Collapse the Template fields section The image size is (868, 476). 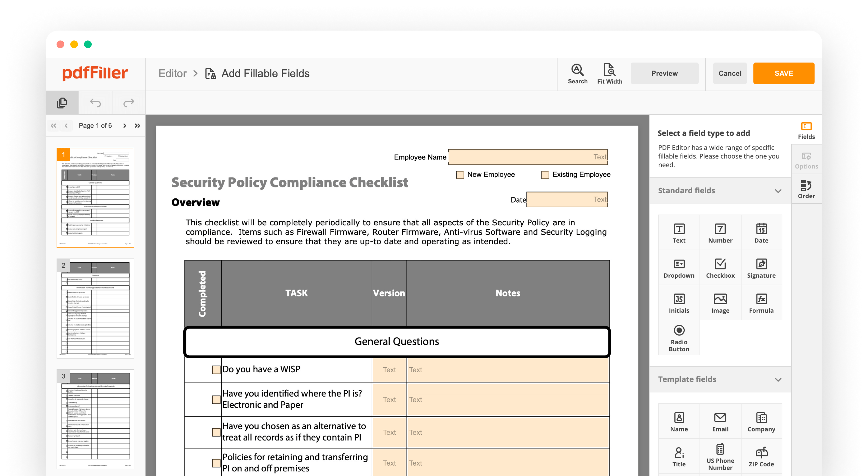[x=778, y=380]
